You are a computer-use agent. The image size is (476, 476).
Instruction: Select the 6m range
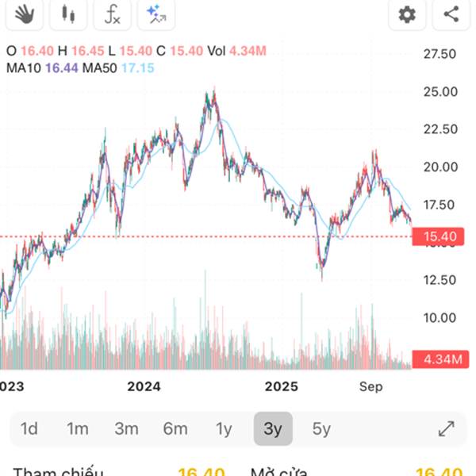click(175, 429)
